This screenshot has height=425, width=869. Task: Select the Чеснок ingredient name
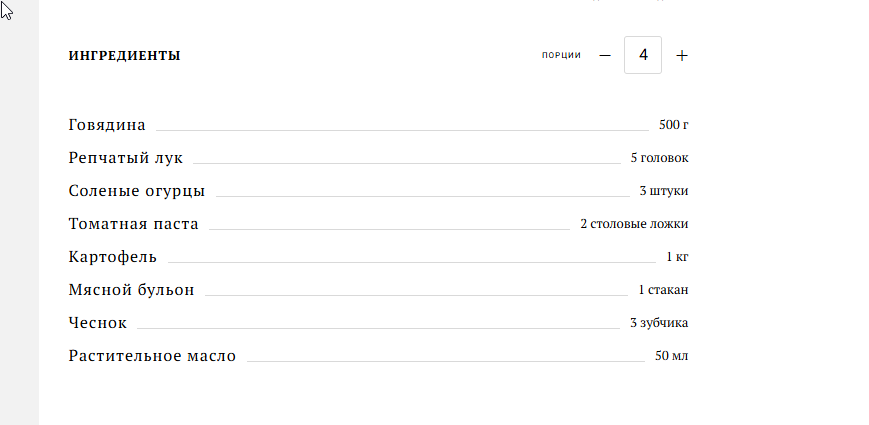(x=98, y=323)
